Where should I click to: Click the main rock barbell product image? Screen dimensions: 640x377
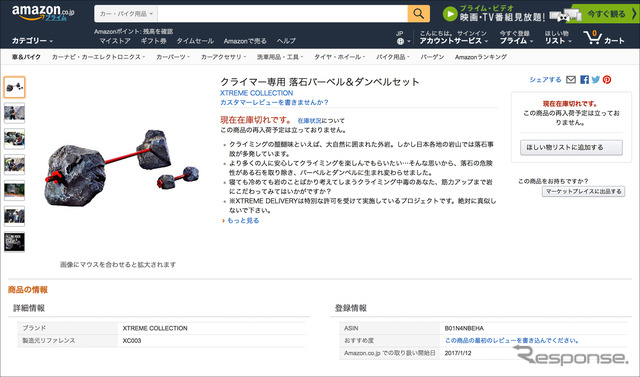121,167
